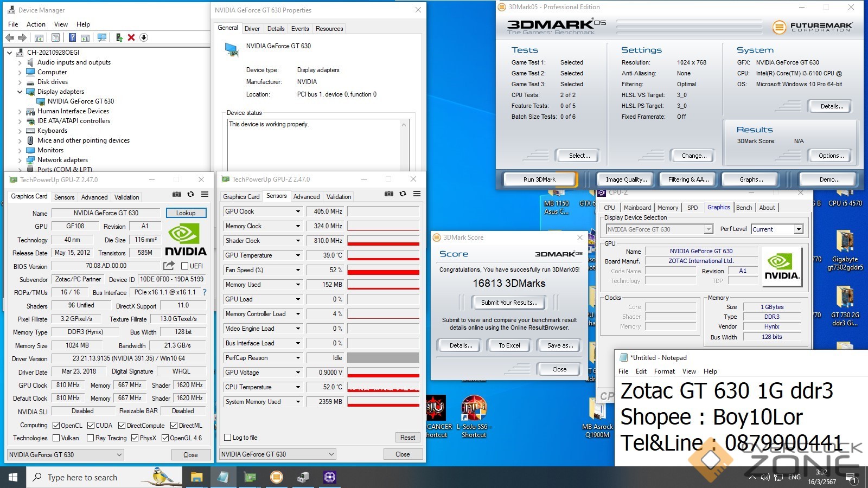Open the GPU Temperature sensor dropdown
868x488 pixels.
[x=298, y=255]
